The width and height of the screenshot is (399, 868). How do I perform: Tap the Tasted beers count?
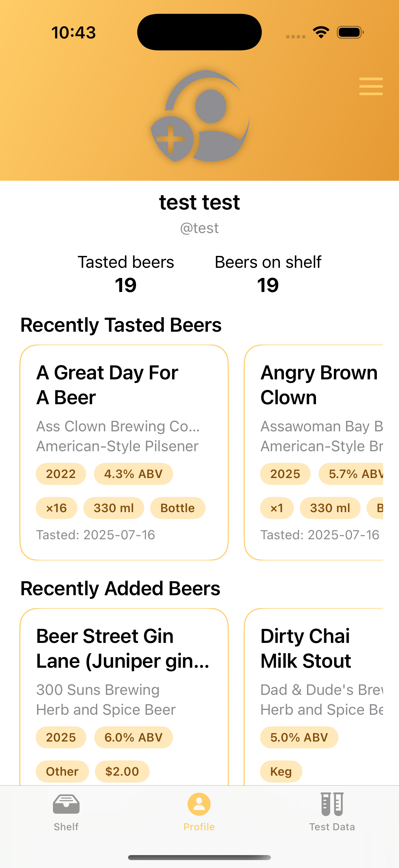tap(126, 285)
